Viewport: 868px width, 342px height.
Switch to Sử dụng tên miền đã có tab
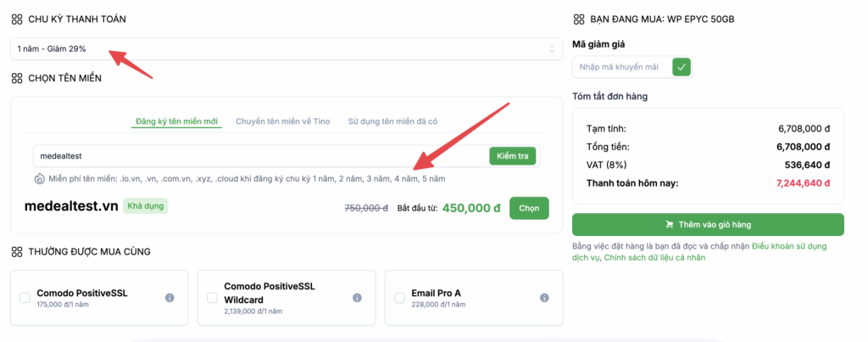click(x=392, y=121)
